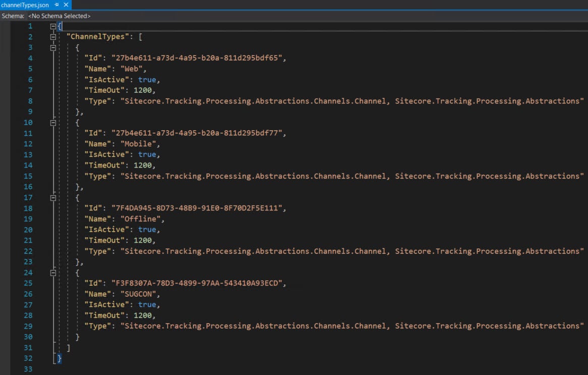588x375 pixels.
Task: Collapse the Offline channel object
Action: point(52,197)
